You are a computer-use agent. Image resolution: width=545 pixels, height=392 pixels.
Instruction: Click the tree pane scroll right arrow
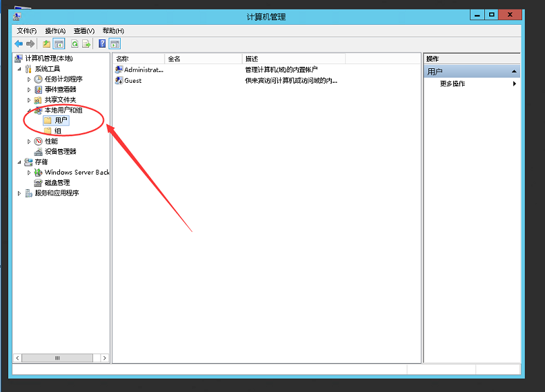(105, 358)
